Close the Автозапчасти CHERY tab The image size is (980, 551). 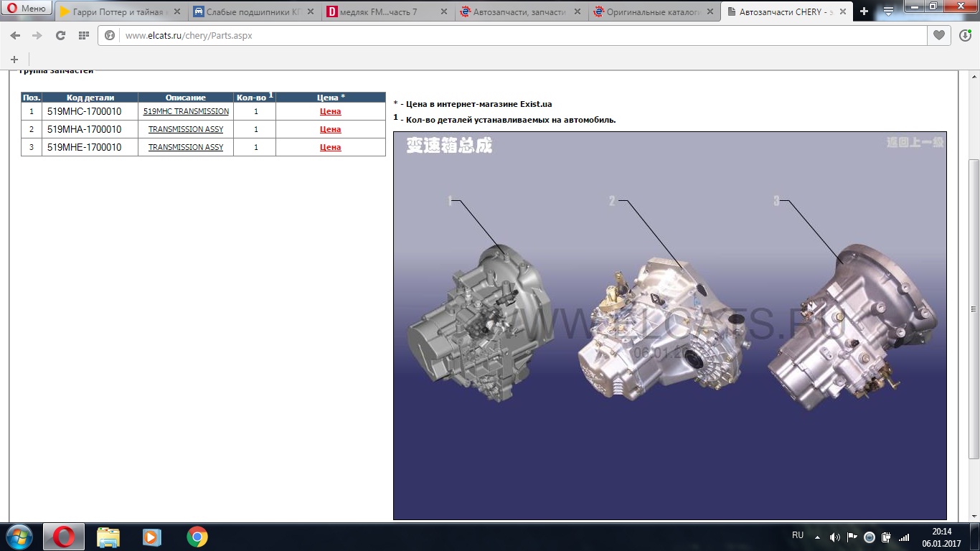tap(842, 12)
